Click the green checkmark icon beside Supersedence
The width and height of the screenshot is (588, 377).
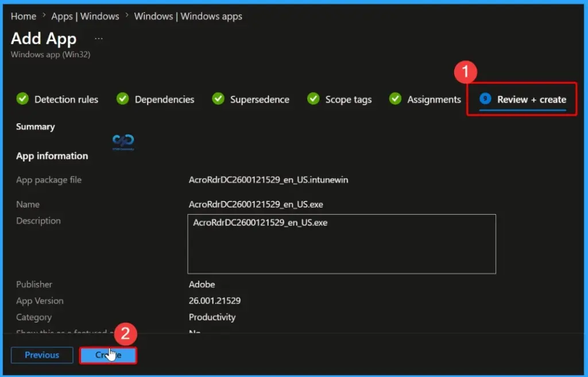(x=218, y=99)
